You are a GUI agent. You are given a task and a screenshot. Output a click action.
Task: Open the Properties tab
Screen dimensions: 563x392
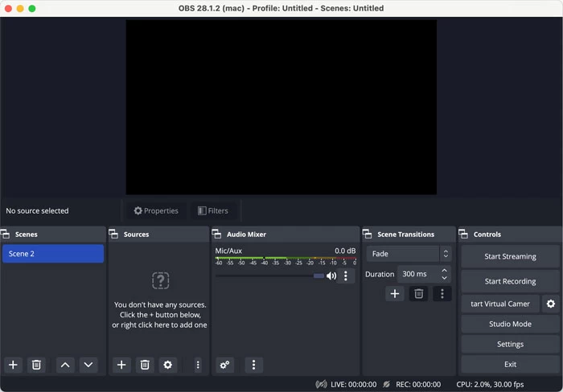click(156, 210)
